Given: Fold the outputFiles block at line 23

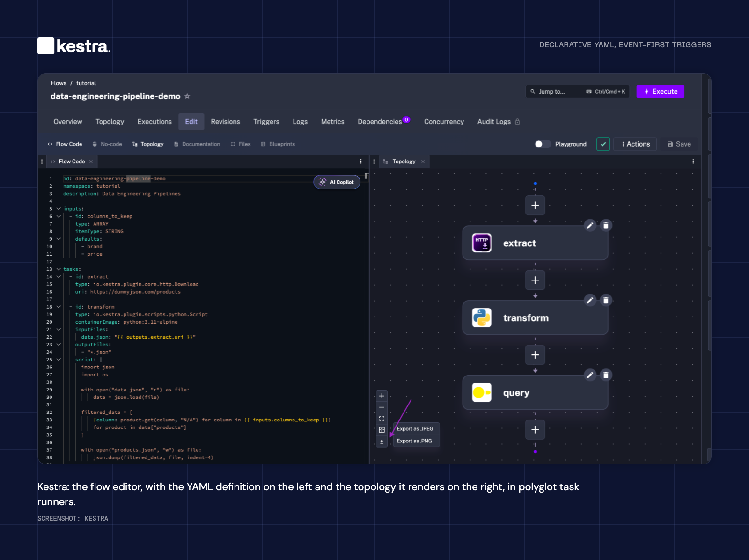Looking at the screenshot, I should (x=59, y=345).
